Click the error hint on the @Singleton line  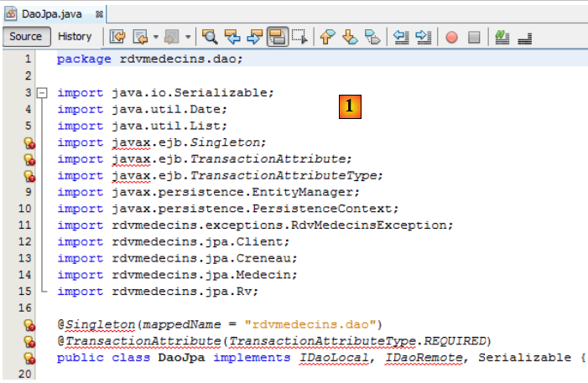click(x=28, y=324)
